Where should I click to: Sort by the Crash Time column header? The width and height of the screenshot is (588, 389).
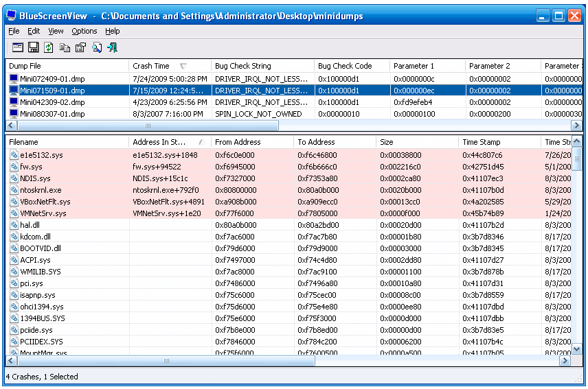[151, 66]
